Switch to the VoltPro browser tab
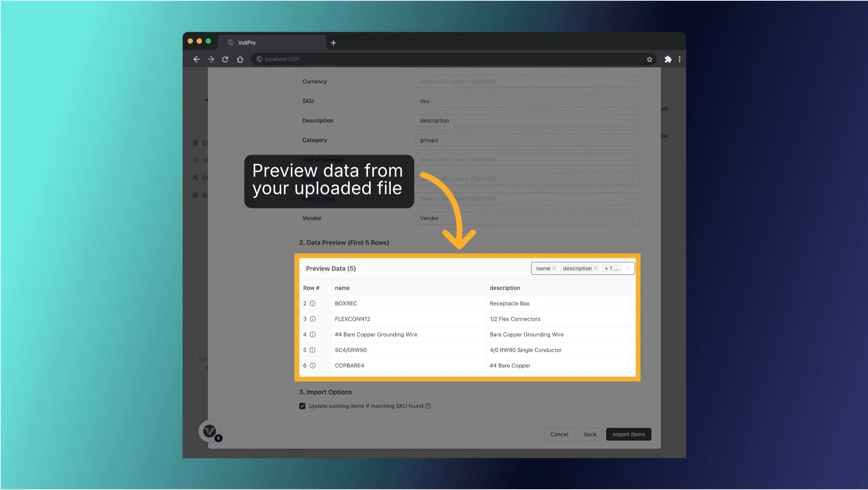This screenshot has width=868, height=490. point(247,43)
